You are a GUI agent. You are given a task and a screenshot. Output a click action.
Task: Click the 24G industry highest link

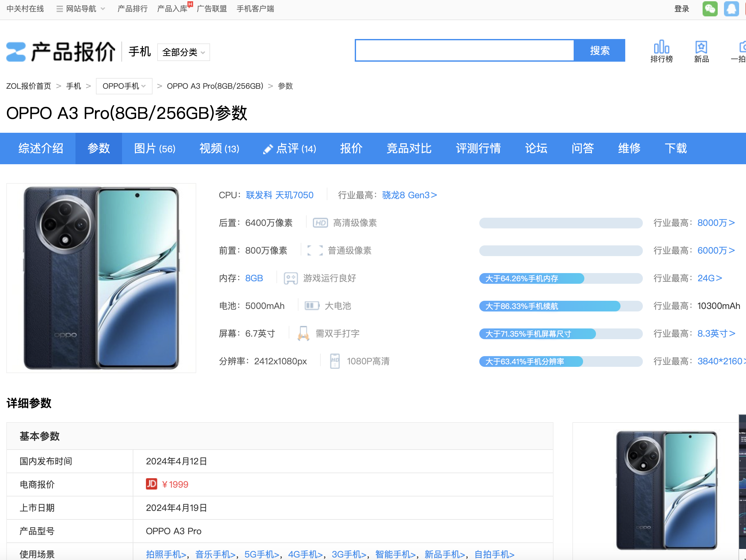[x=710, y=278]
